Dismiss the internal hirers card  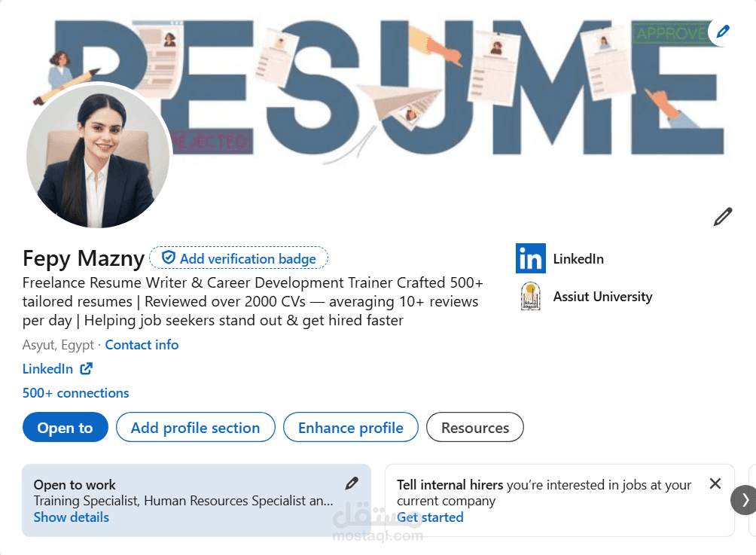coord(715,483)
